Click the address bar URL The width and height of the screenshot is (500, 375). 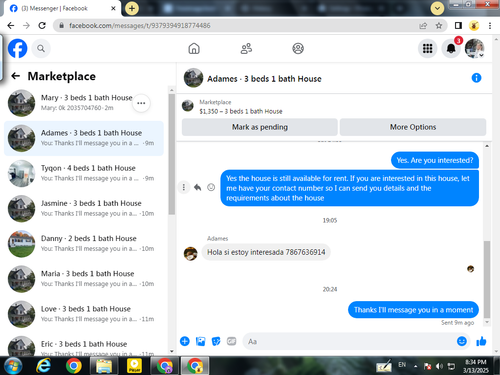click(x=140, y=26)
